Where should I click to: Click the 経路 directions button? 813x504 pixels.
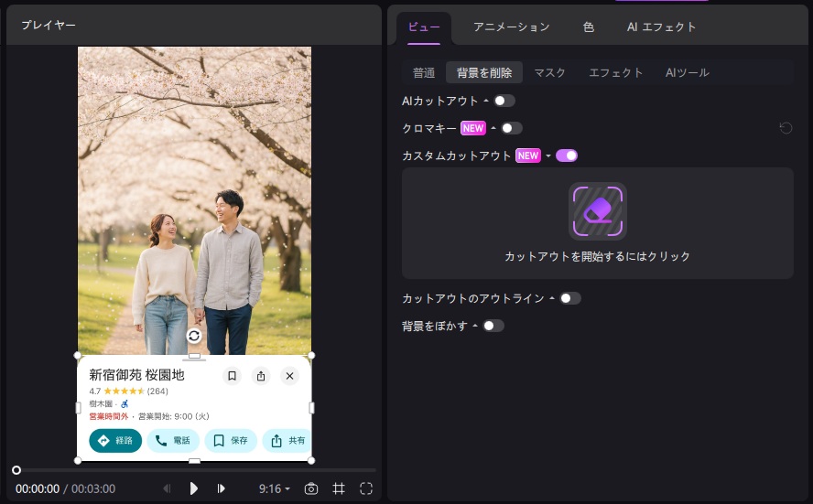point(115,441)
